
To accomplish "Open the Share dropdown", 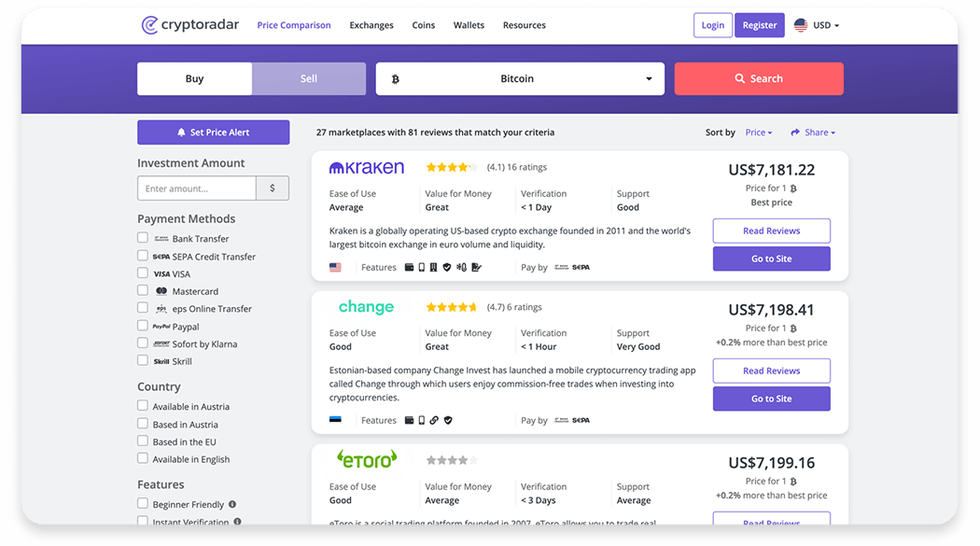I will click(813, 133).
